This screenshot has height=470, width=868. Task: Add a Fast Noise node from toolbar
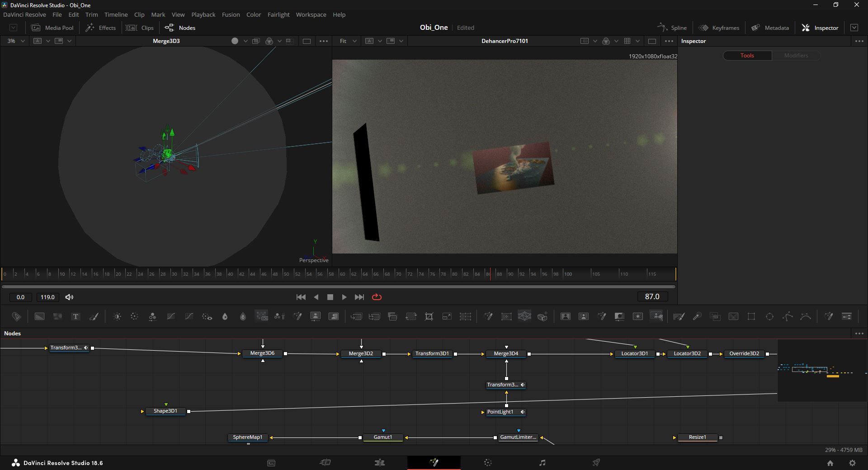coord(57,317)
